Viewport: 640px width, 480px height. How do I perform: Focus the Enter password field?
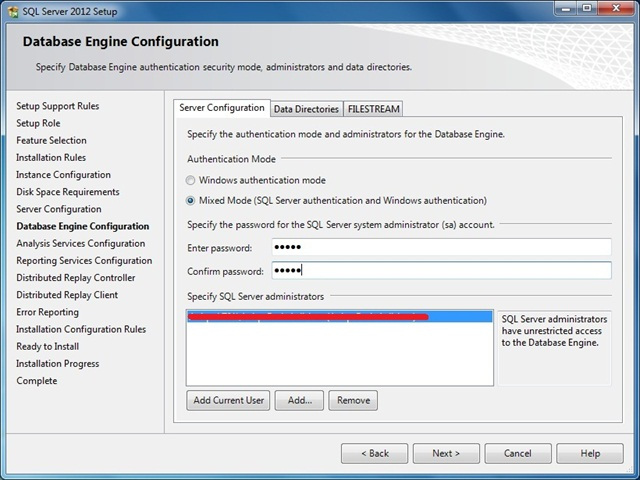pos(442,247)
